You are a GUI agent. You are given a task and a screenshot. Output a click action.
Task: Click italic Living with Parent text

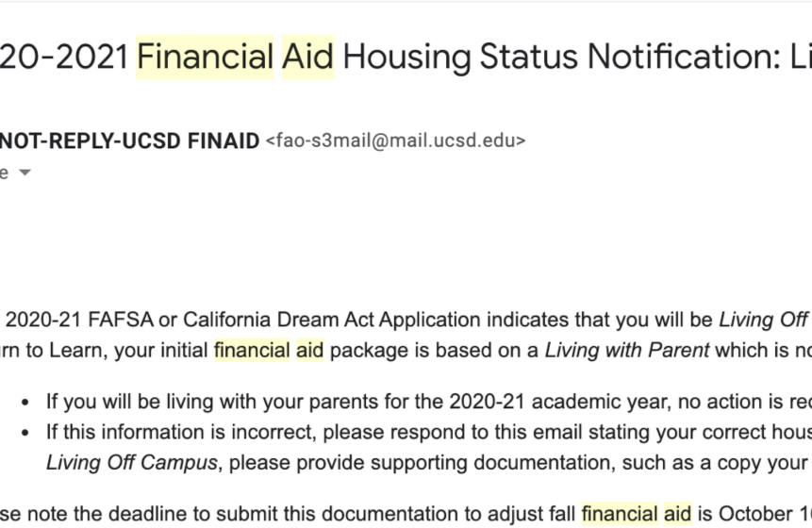point(626,351)
